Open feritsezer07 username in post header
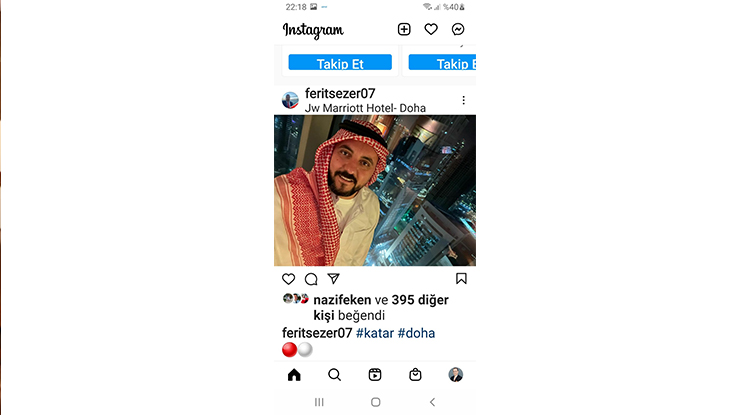The image size is (750, 415). click(x=340, y=93)
